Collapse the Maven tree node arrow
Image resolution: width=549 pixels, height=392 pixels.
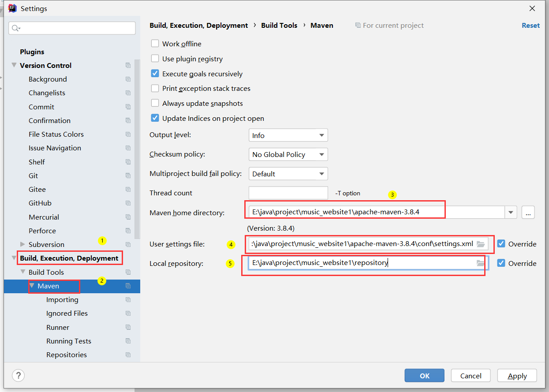(x=32, y=286)
